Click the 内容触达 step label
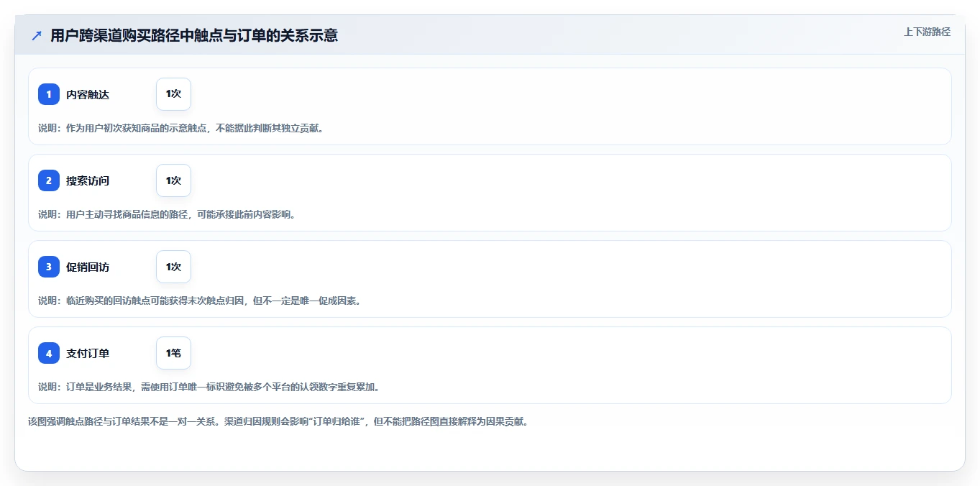This screenshot has width=980, height=486. pos(88,94)
